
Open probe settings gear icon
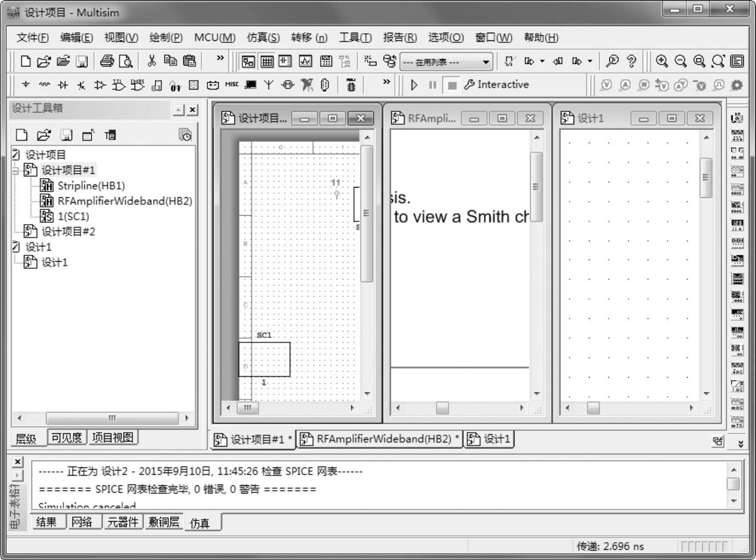click(x=737, y=85)
